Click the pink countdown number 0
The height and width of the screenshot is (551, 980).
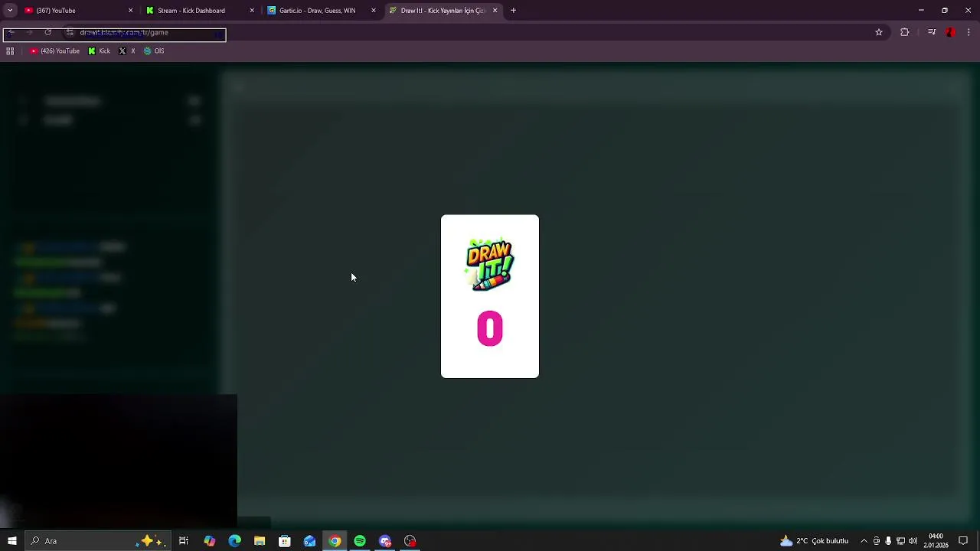pos(490,328)
